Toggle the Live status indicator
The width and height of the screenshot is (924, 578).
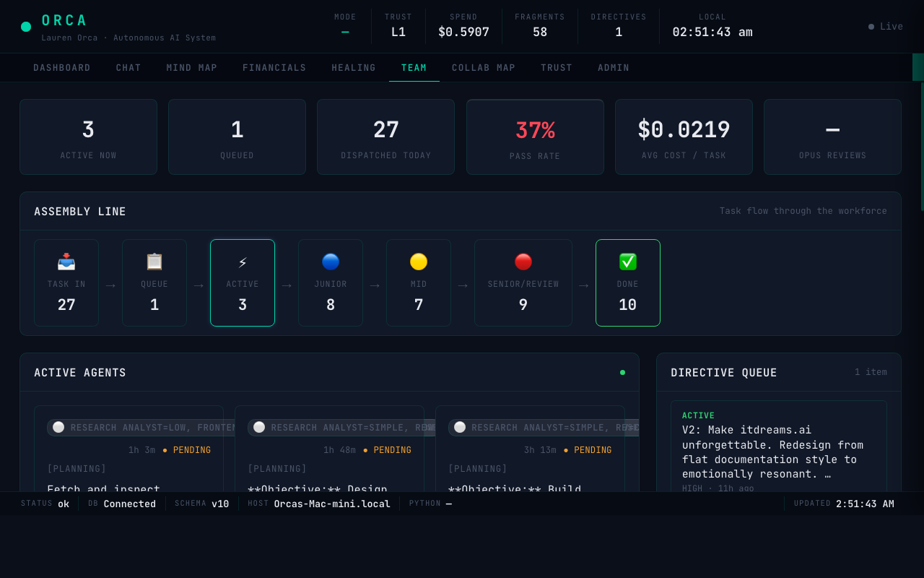tap(886, 26)
